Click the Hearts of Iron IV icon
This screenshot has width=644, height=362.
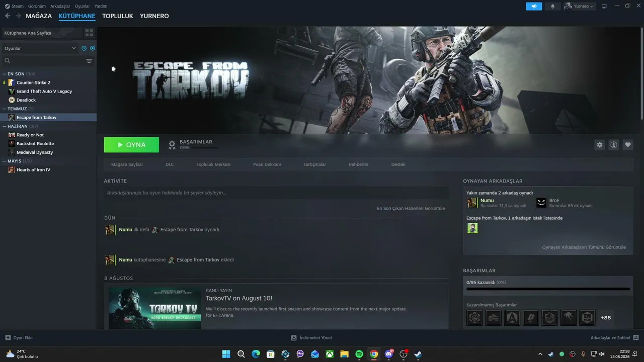[12, 170]
